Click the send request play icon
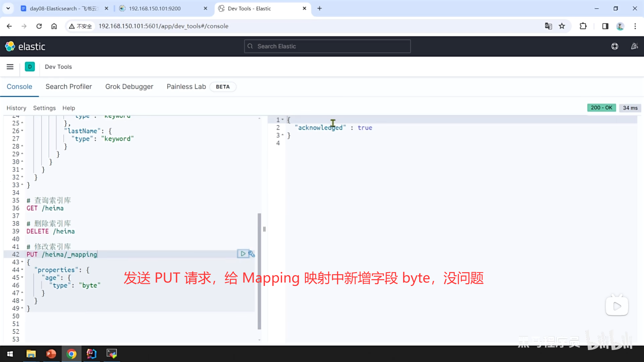The image size is (644, 362). pos(243,254)
